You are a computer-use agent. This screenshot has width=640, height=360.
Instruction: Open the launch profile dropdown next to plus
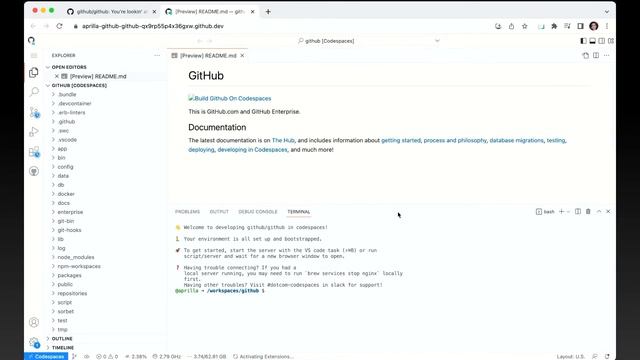[x=568, y=211]
